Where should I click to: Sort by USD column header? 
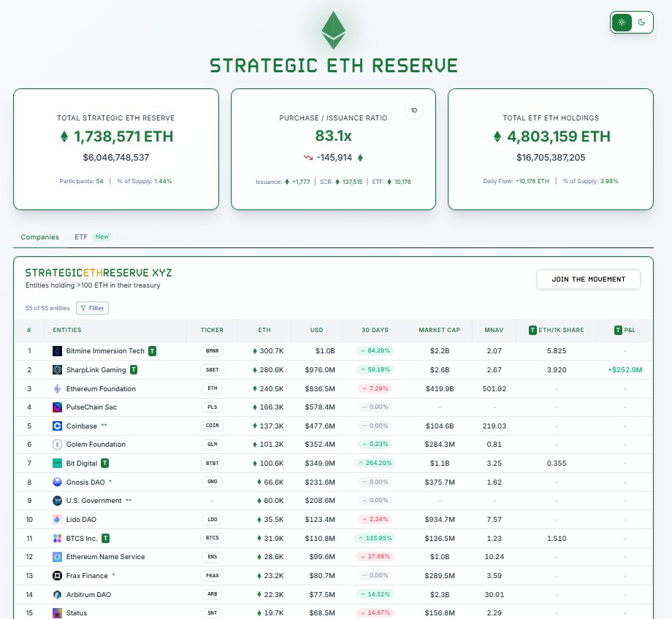(x=317, y=330)
